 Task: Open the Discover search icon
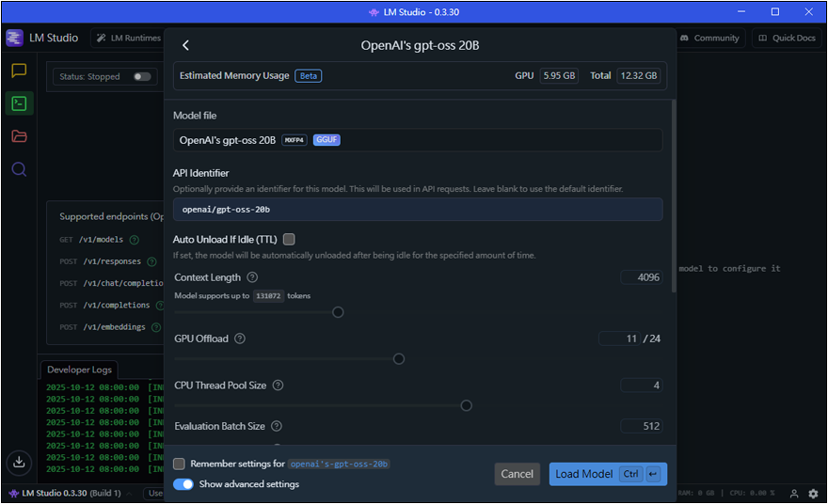19,169
